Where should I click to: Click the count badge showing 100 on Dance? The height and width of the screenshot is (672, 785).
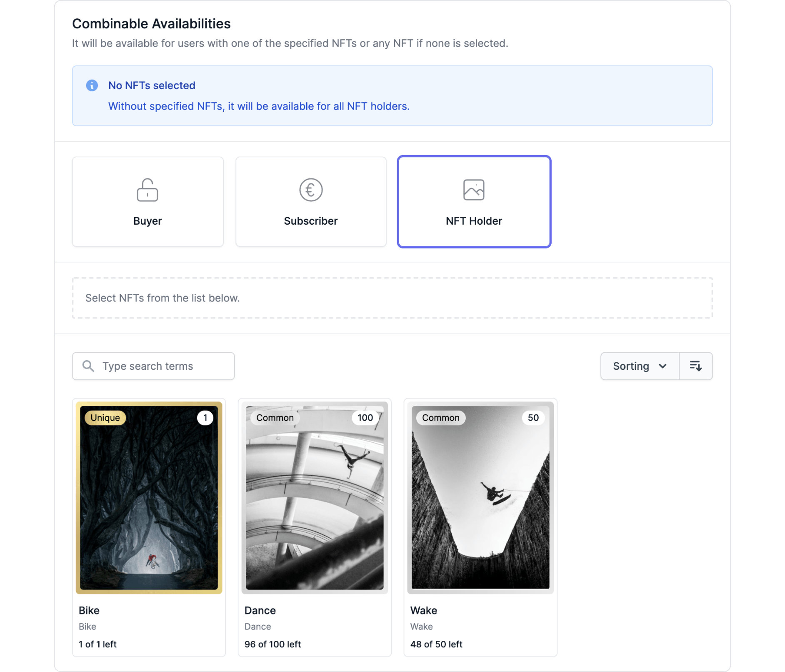point(365,418)
